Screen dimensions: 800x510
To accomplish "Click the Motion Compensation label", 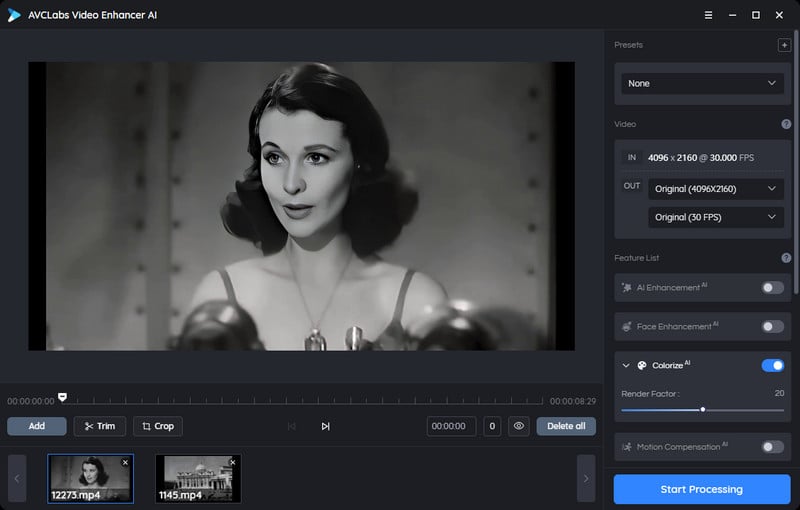I will click(x=678, y=447).
